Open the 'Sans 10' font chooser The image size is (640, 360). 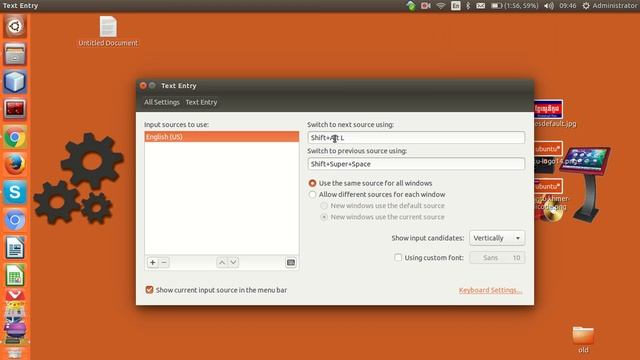click(x=497, y=258)
